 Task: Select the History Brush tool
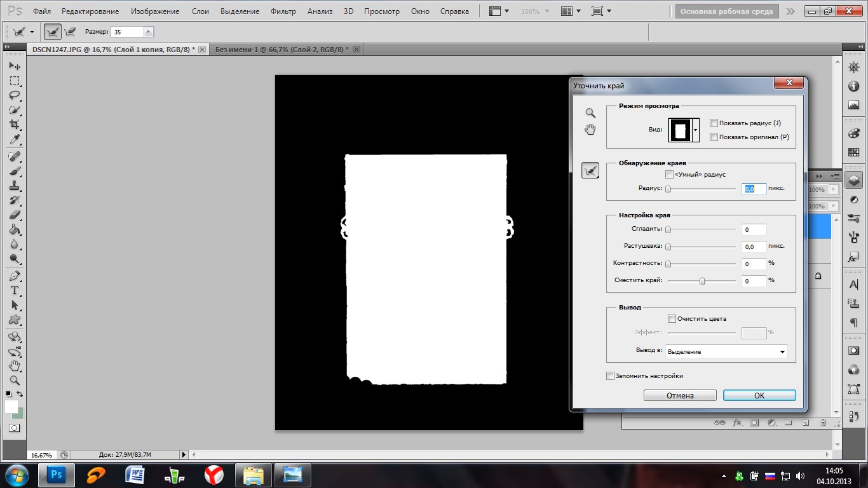pos(15,200)
